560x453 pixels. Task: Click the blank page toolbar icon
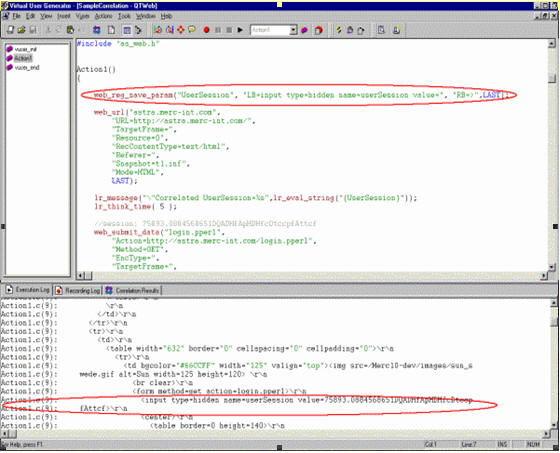coord(111,30)
